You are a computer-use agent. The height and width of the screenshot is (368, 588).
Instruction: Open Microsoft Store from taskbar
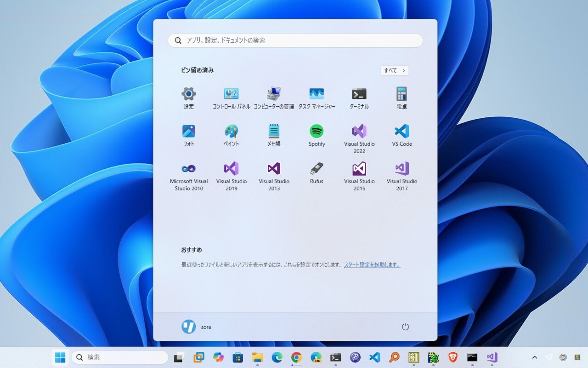pos(237,357)
